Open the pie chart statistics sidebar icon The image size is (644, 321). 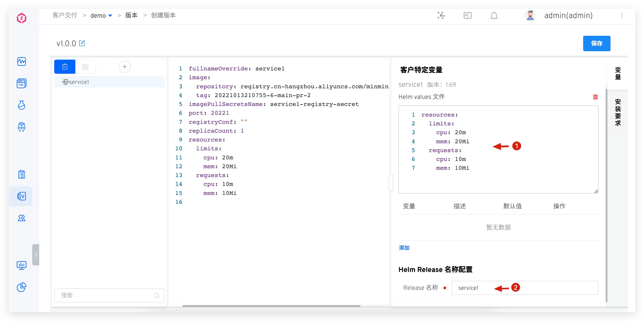click(22, 287)
